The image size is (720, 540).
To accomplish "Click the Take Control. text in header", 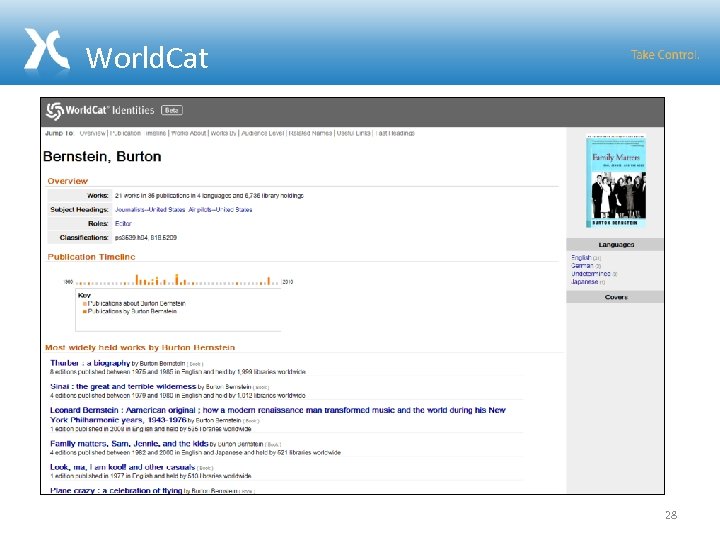I will (x=665, y=55).
